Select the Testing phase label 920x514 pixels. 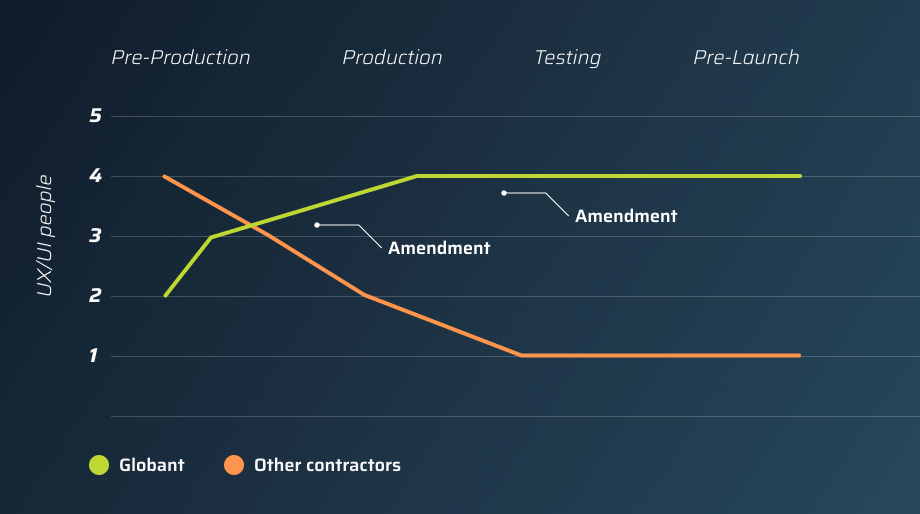(567, 58)
